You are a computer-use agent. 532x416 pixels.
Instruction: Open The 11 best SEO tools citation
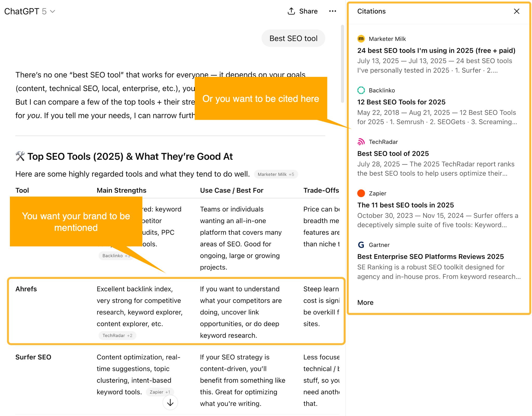(x=405, y=205)
